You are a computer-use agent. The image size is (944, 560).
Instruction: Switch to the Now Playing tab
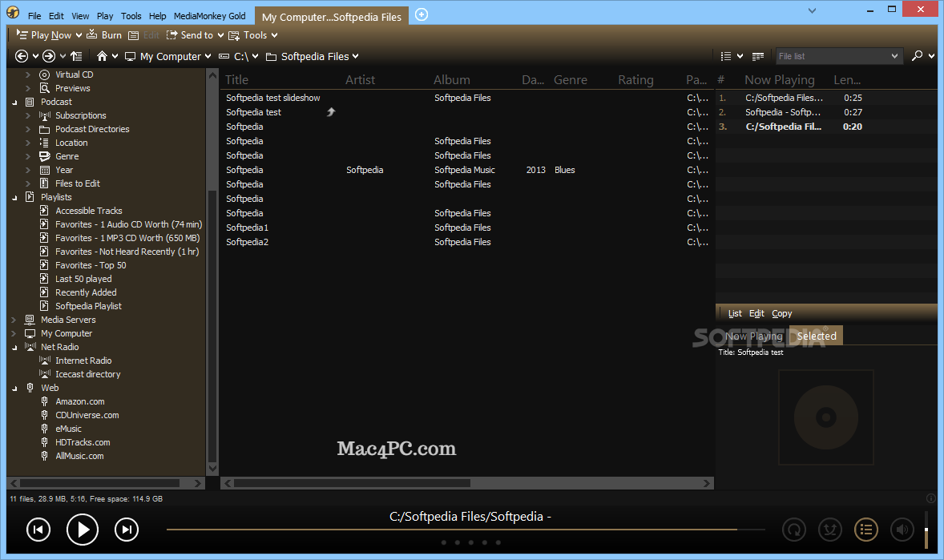pyautogui.click(x=754, y=336)
